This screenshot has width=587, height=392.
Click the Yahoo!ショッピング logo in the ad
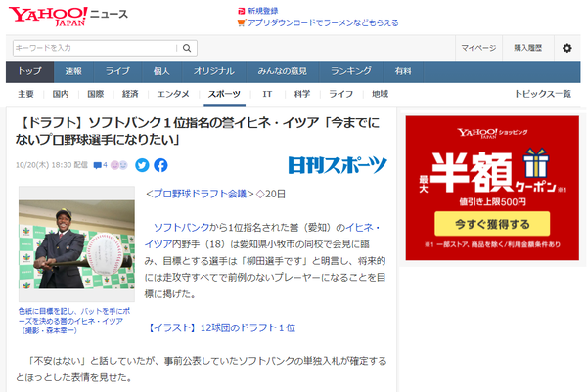coord(492,133)
